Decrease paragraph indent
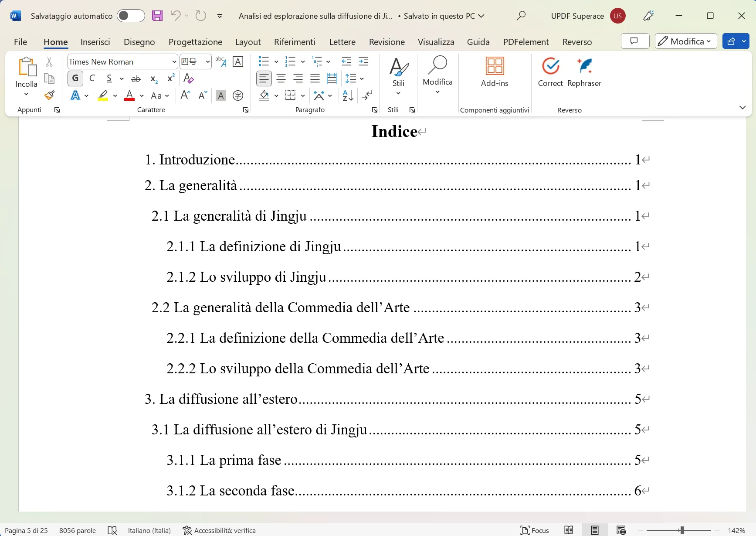Screen dimensions: 756x536 click(x=346, y=61)
